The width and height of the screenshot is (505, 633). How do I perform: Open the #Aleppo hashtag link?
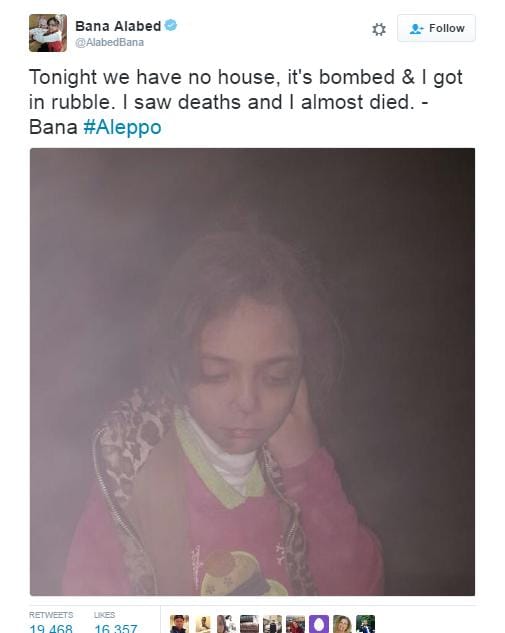click(x=122, y=127)
